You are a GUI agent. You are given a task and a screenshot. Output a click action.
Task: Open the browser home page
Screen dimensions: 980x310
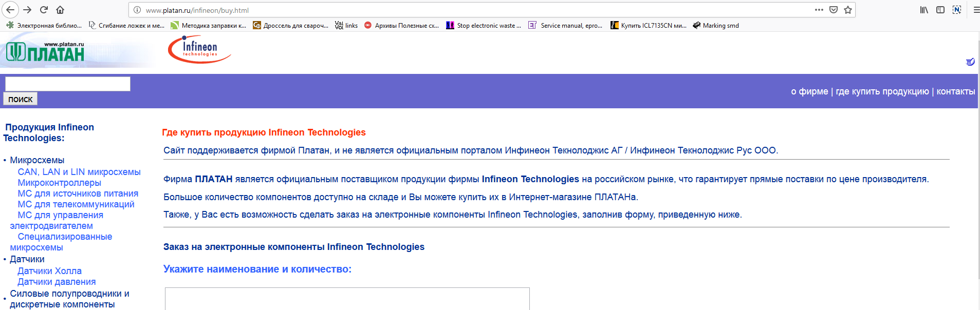[60, 10]
